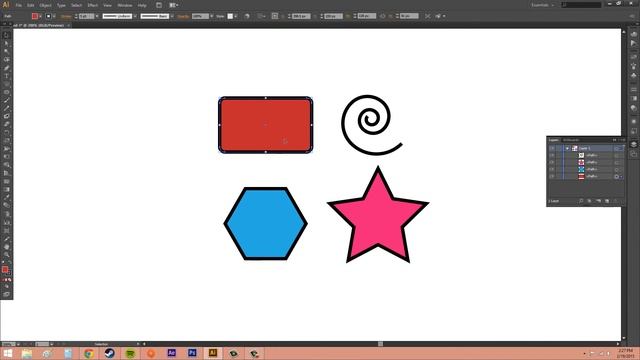The image size is (640, 360).
Task: Toggle visibility of Layer 1
Action: coord(551,149)
